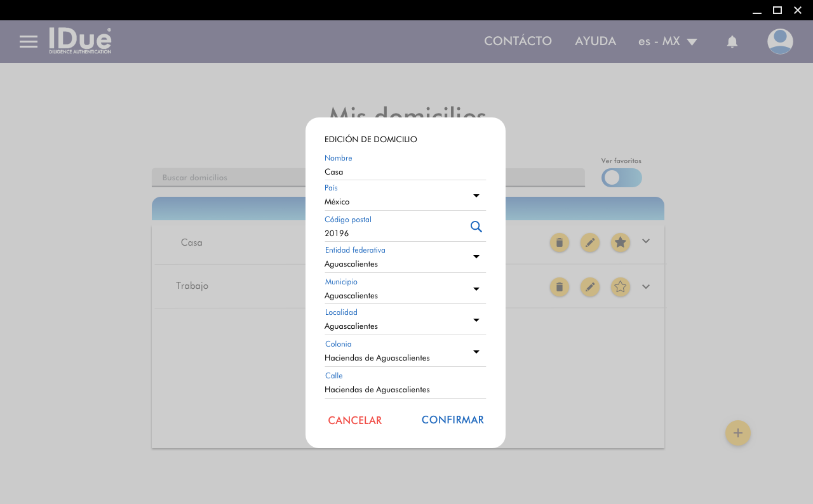Screen dimensions: 813x504
Task: Open the hamburger navigation menu
Action: coord(29,42)
